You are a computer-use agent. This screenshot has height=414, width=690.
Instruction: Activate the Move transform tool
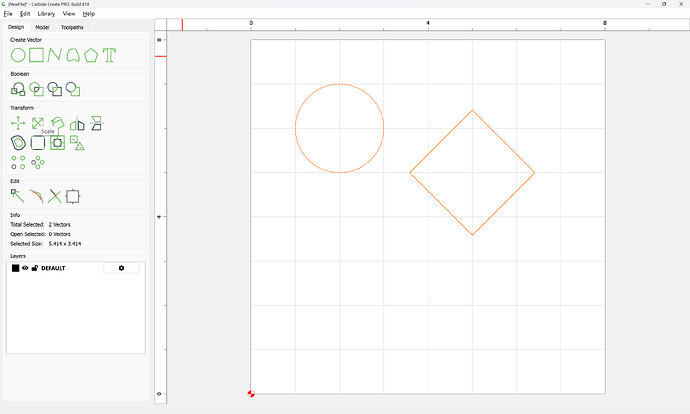tap(18, 124)
